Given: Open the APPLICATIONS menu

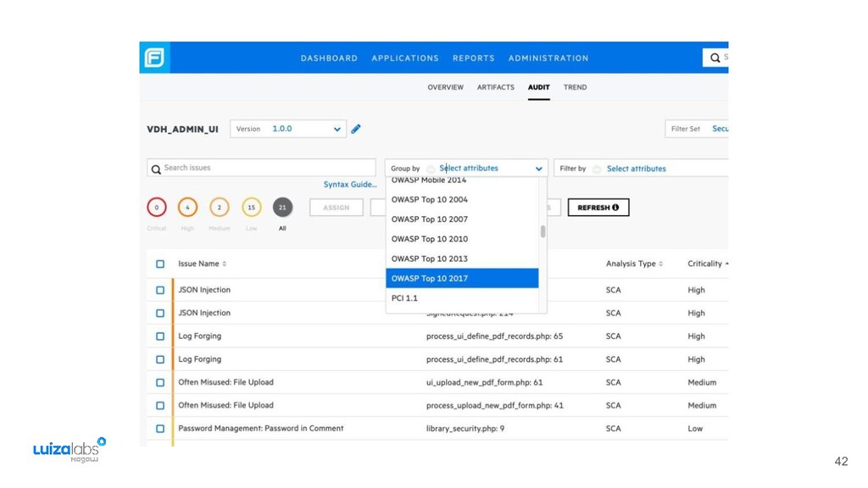Looking at the screenshot, I should tap(405, 58).
